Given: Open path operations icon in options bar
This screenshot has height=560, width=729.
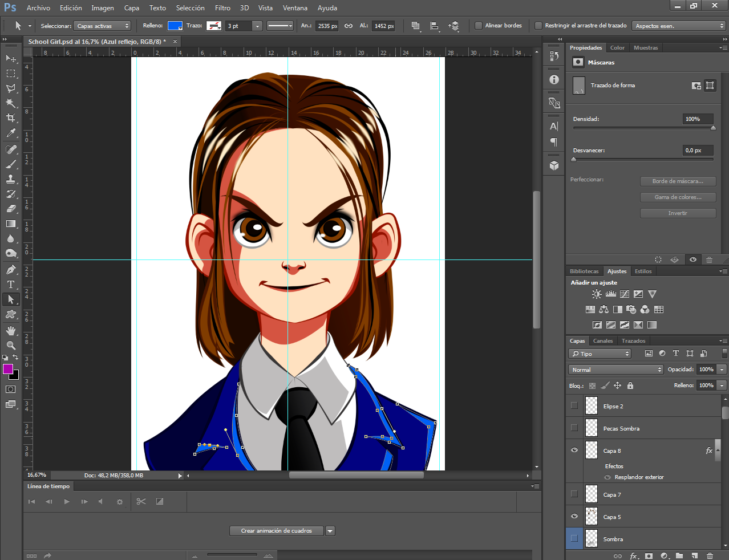Looking at the screenshot, I should (x=416, y=26).
